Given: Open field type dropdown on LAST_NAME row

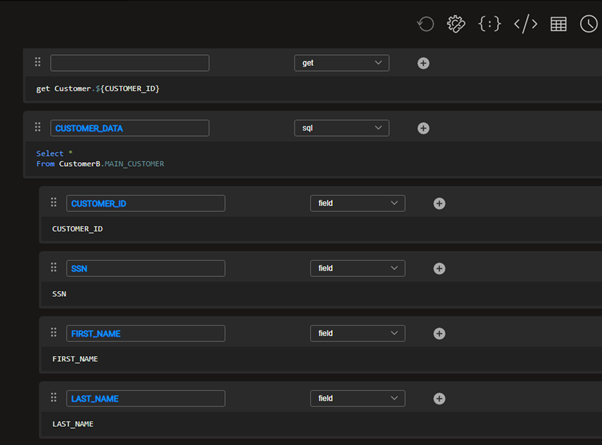Looking at the screenshot, I should tap(357, 398).
